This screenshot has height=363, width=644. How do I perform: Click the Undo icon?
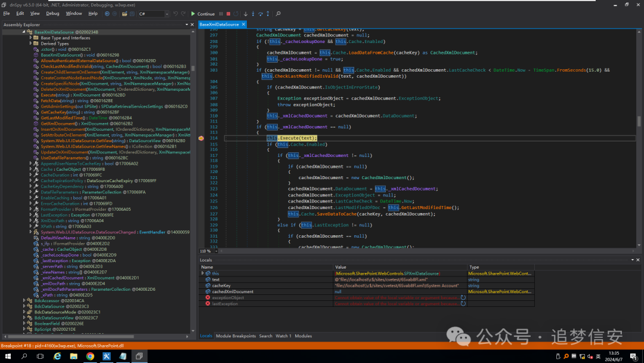click(x=175, y=14)
